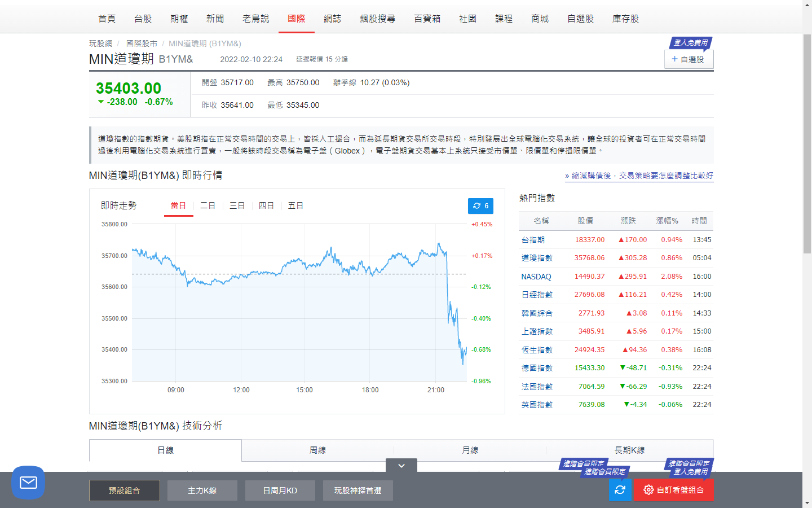Viewport: 812px width, 508px height.
Task: Open 商城 navigation menu item
Action: pos(540,19)
